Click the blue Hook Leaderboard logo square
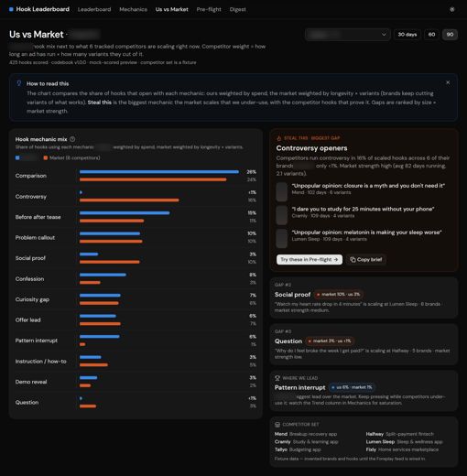This screenshot has height=476, width=467. coord(11,9)
